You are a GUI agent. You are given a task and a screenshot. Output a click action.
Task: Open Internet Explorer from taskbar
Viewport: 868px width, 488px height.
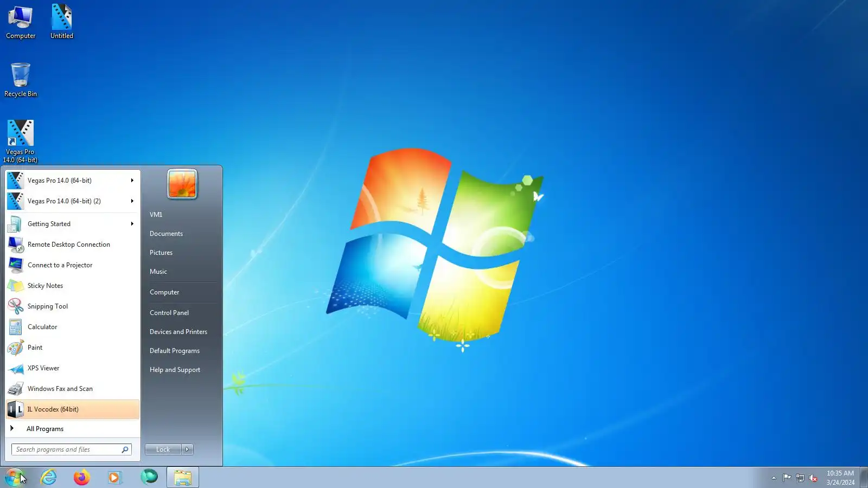[x=49, y=477]
